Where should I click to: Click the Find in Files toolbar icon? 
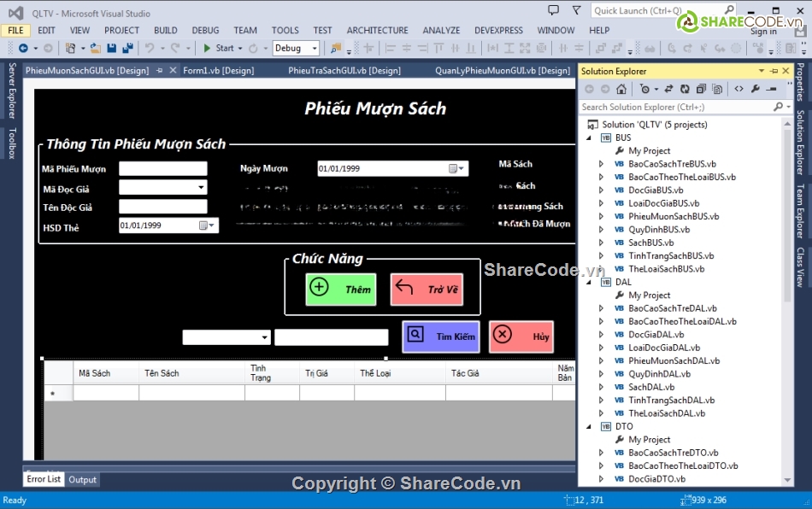tap(336, 48)
